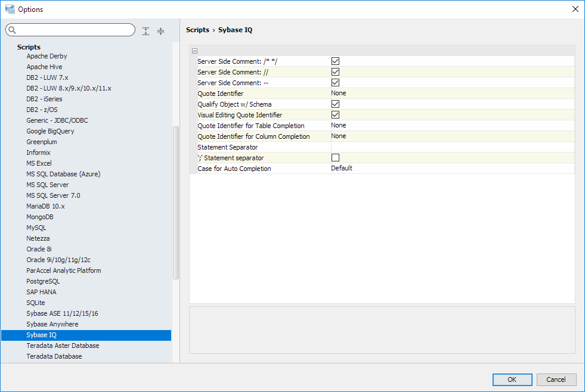Select MongoDB script options

pos(40,217)
